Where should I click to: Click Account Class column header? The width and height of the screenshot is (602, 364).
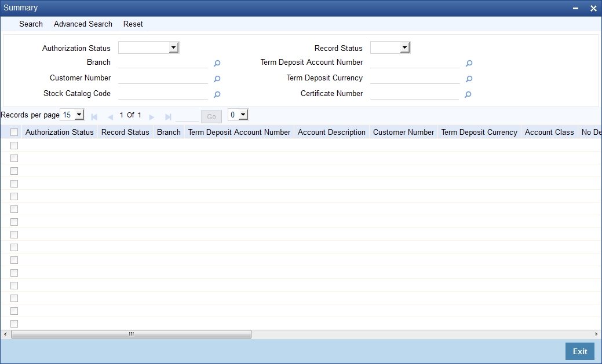click(x=549, y=133)
